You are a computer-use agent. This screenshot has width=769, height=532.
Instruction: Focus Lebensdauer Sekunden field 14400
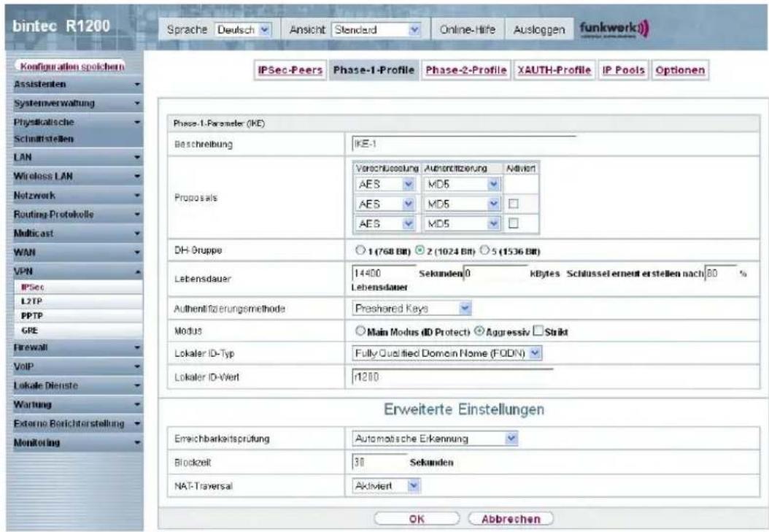pos(384,273)
